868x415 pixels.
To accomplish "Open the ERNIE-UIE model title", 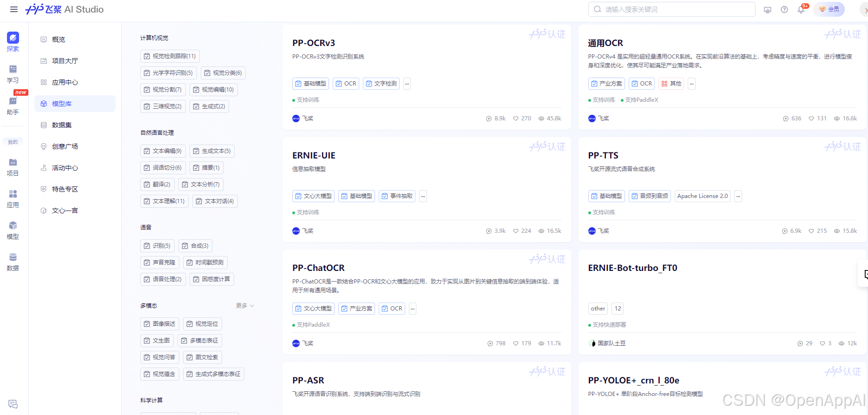I will tap(314, 155).
